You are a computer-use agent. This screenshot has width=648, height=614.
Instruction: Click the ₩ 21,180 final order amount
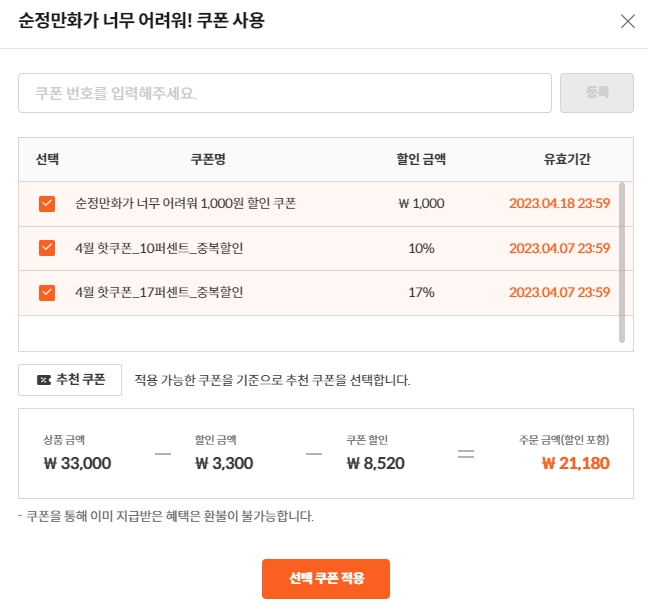click(576, 463)
